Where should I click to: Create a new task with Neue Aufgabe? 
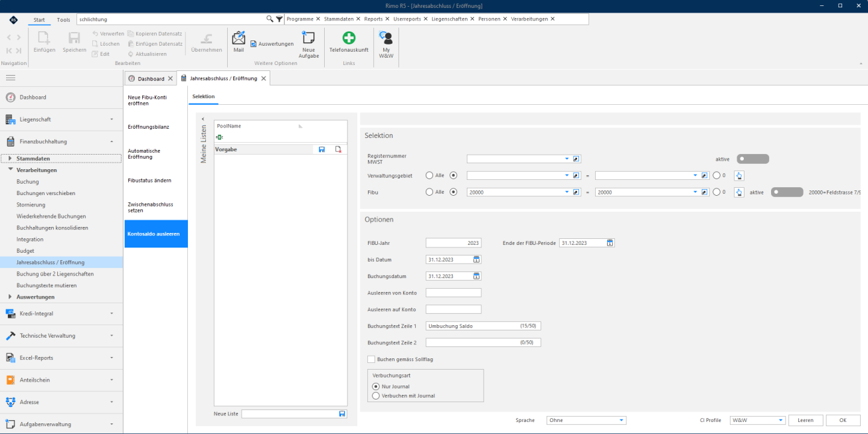pos(309,44)
